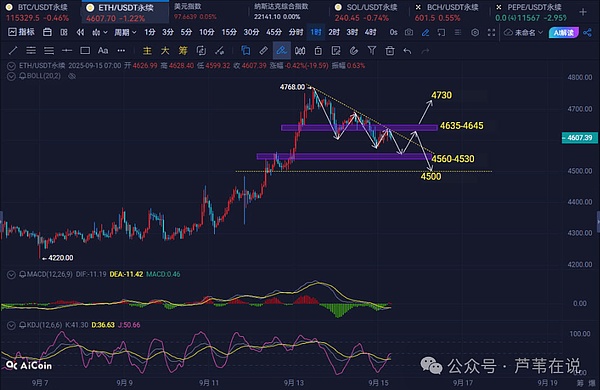Image resolution: width=600 pixels, height=390 pixels.
Task: Select the 45分 timeframe
Action: click(274, 32)
